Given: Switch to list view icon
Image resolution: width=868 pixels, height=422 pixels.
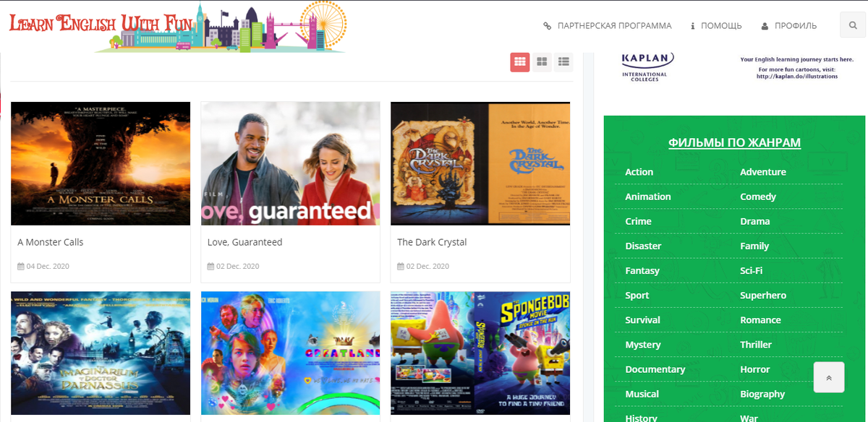Looking at the screenshot, I should 563,62.
